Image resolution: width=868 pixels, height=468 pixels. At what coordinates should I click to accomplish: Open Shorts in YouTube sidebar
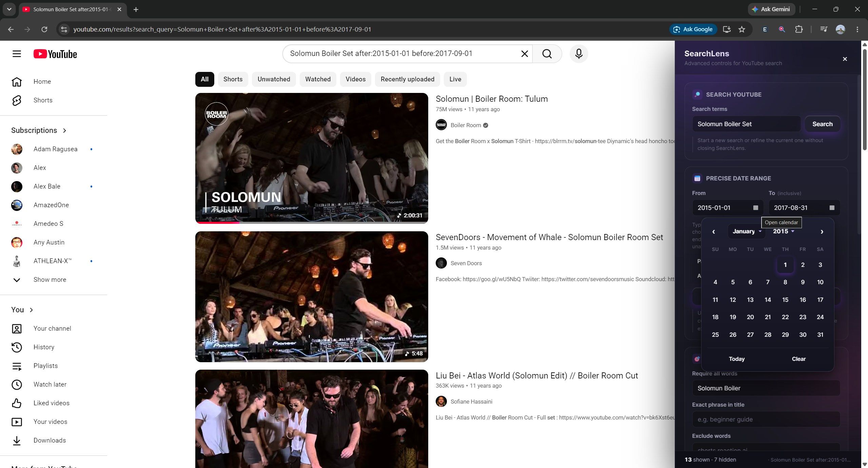[54, 100]
